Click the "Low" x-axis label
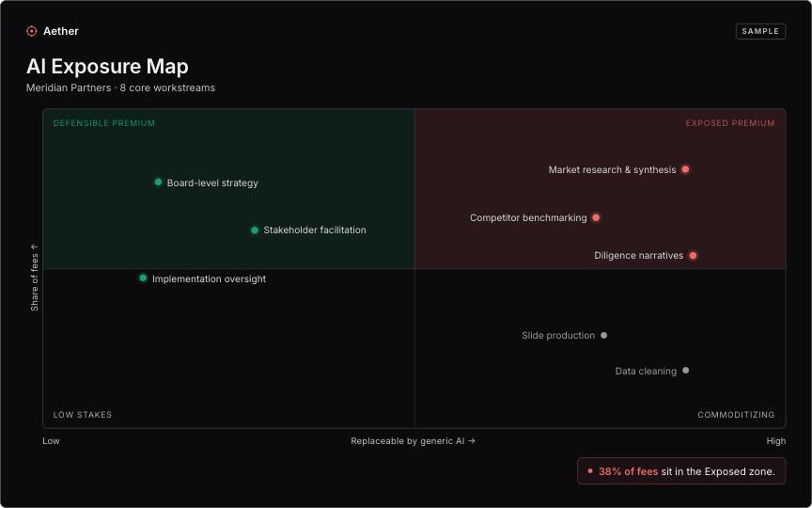The width and height of the screenshot is (812, 508). pyautogui.click(x=52, y=441)
